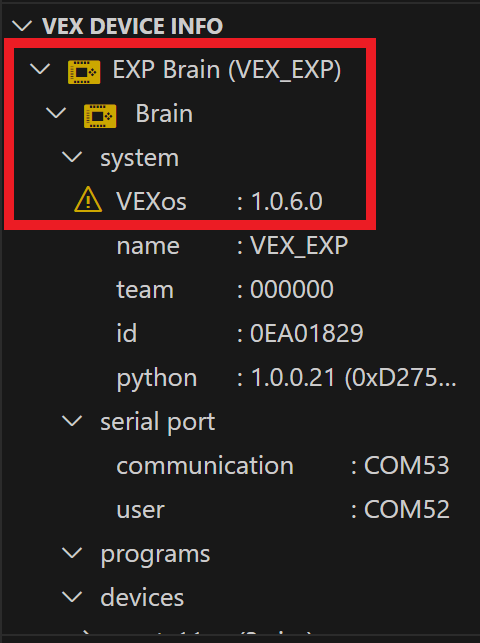Collapse the serial port chevron
480x643 pixels.
click(73, 422)
